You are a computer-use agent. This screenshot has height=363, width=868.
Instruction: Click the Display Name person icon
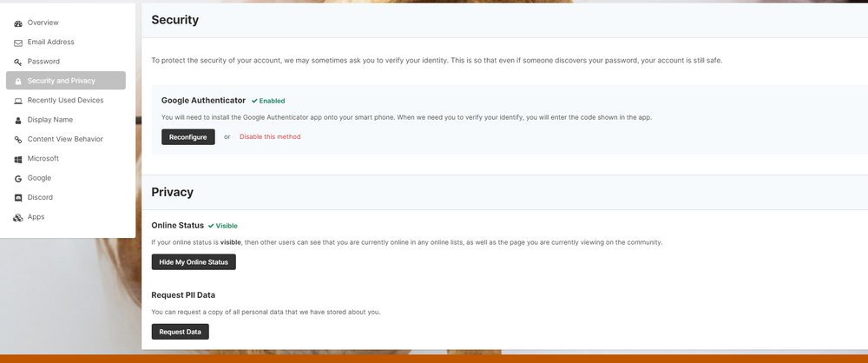[x=18, y=120]
